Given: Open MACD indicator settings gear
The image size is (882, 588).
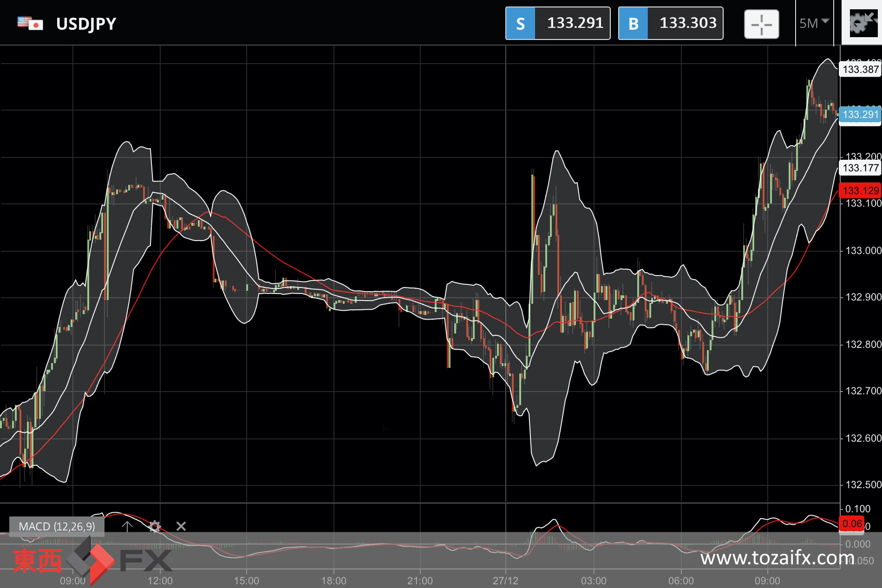Looking at the screenshot, I should (x=155, y=526).
